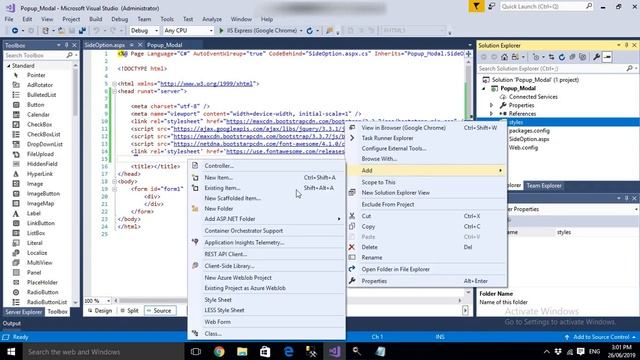Click the Task View taskbar icon
This screenshot has height=360, width=640.
(x=196, y=351)
